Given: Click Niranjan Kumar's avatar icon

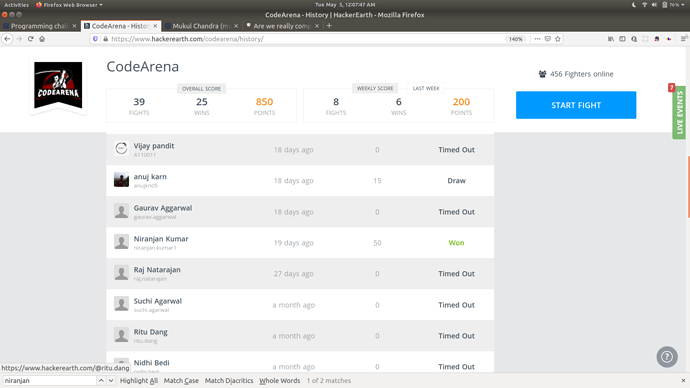Looking at the screenshot, I should pos(121,242).
